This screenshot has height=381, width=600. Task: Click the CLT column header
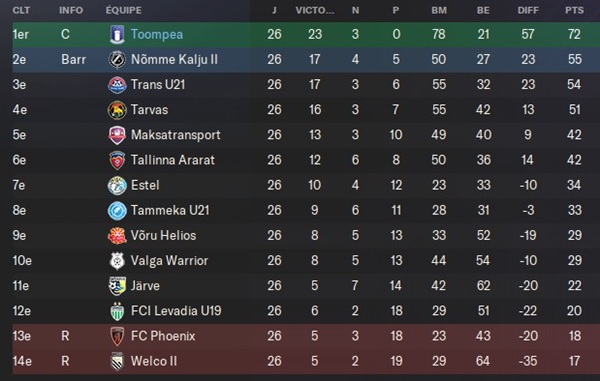(x=21, y=10)
